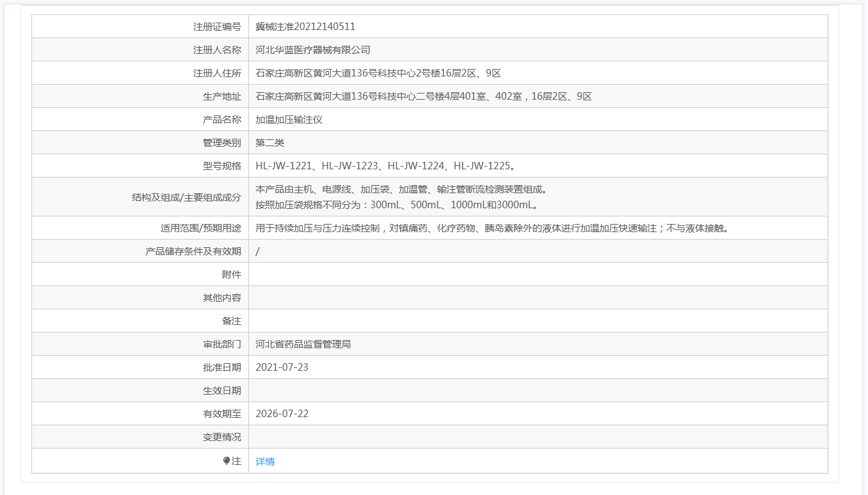Click the 详情 link
Image resolution: width=868 pixels, height=495 pixels.
pos(265,462)
